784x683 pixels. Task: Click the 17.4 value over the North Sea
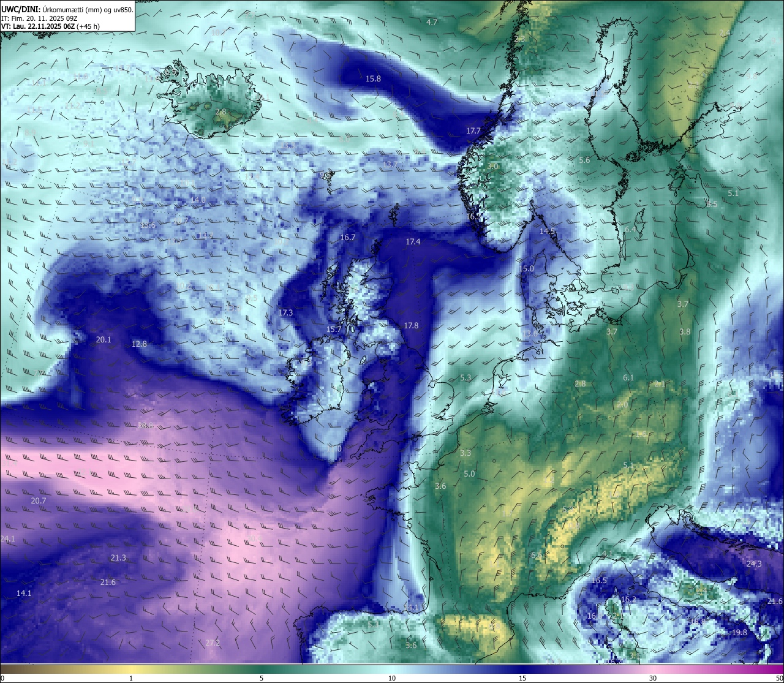click(x=413, y=242)
